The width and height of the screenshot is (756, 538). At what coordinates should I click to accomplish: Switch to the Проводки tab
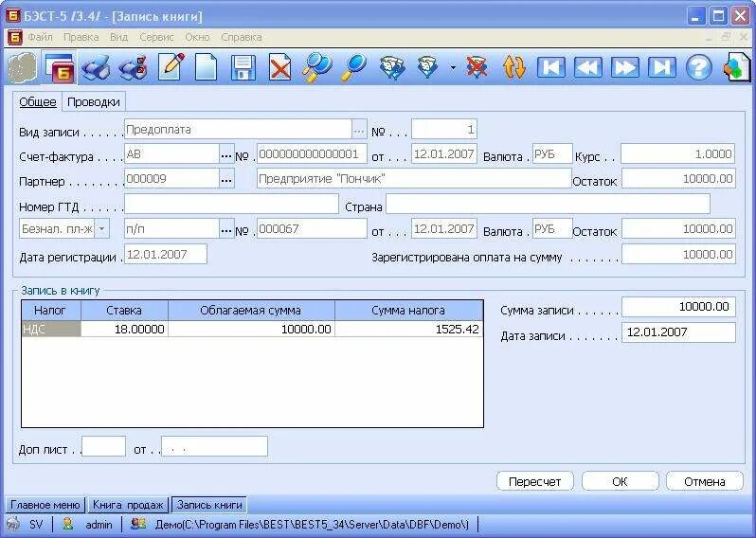point(94,101)
